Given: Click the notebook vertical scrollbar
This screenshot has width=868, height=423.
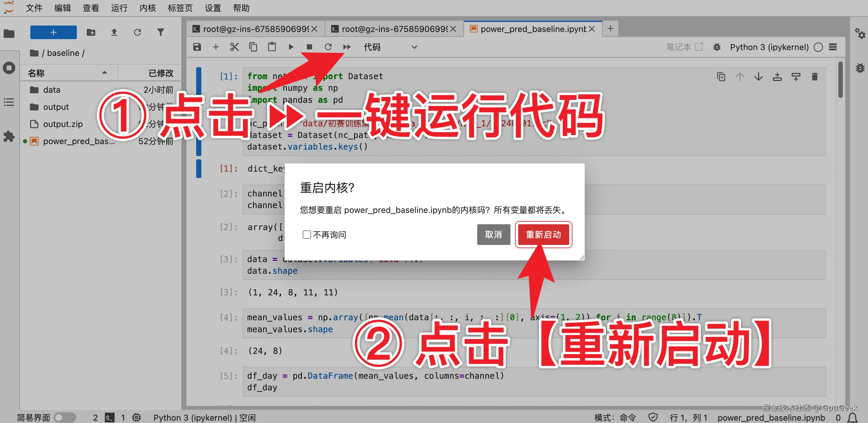Looking at the screenshot, I should pyautogui.click(x=840, y=79).
